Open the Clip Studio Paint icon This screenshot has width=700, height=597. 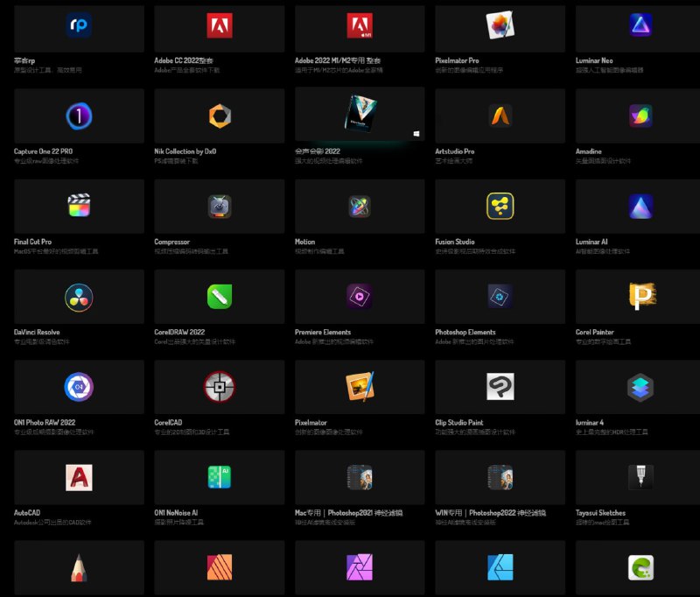(x=500, y=387)
